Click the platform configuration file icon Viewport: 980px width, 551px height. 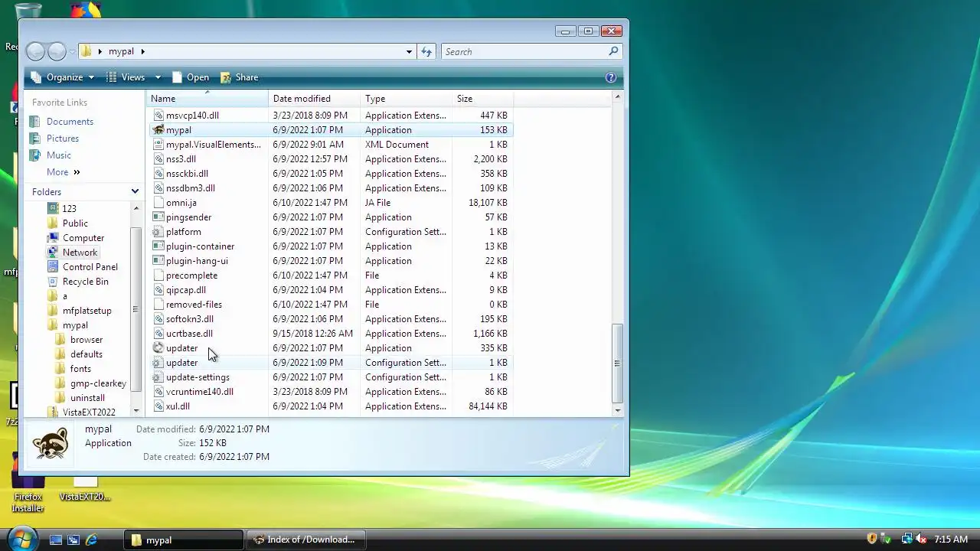[158, 232]
